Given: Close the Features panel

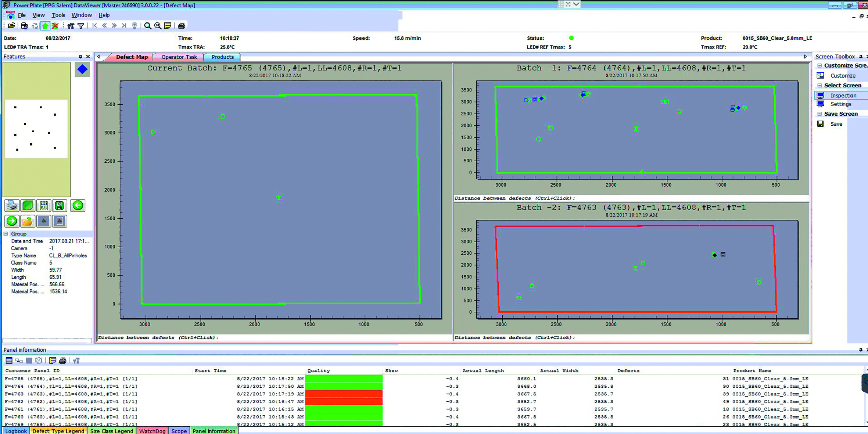Looking at the screenshot, I should click(x=88, y=57).
